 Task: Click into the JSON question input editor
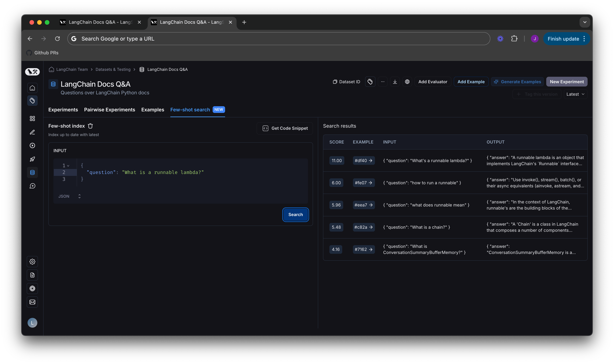(180, 172)
